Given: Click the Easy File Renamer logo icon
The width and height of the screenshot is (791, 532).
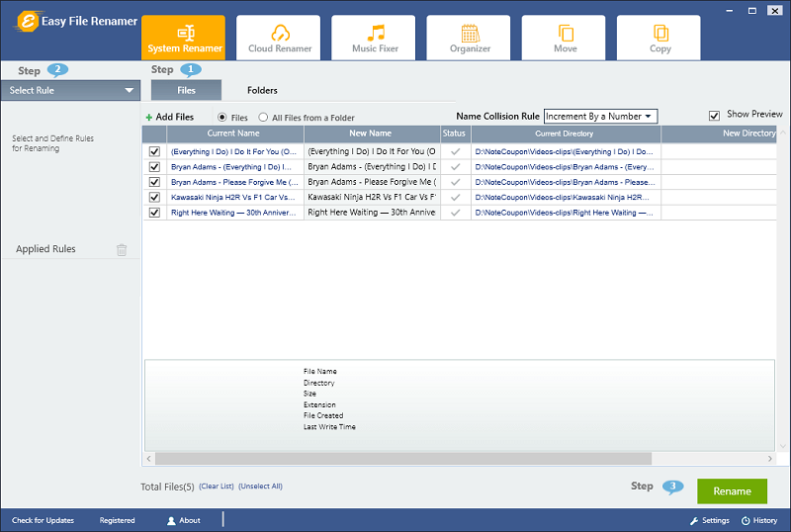Looking at the screenshot, I should coord(28,21).
